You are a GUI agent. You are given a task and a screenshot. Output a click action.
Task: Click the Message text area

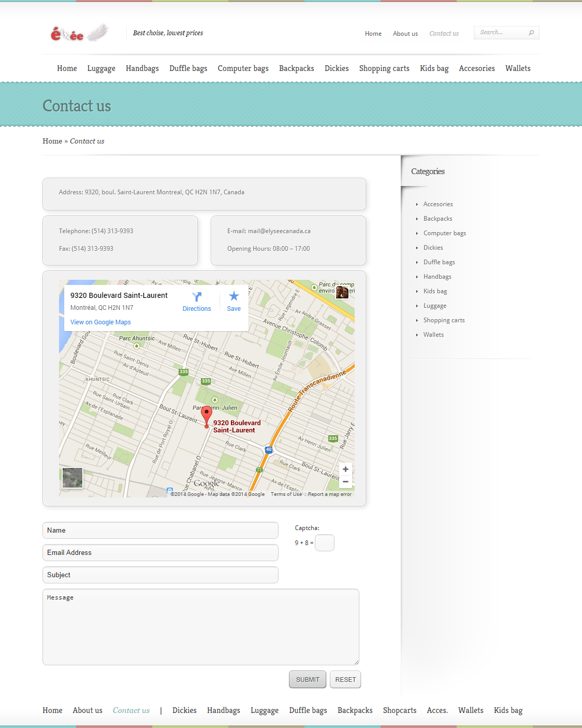pos(201,627)
